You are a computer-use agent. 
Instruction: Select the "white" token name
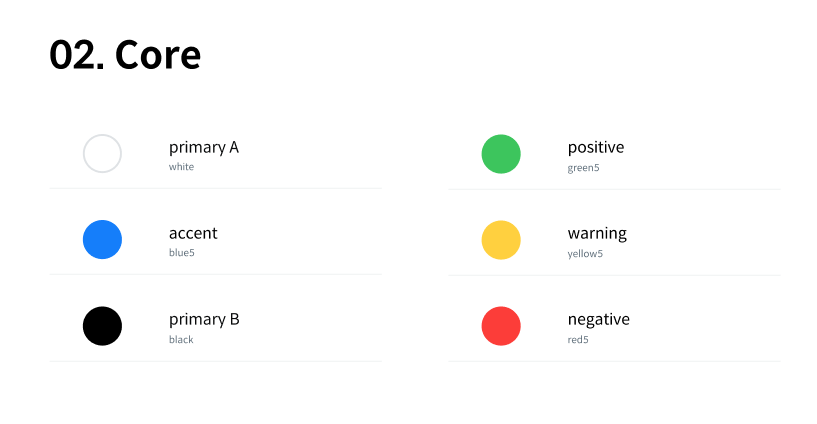pos(181,167)
